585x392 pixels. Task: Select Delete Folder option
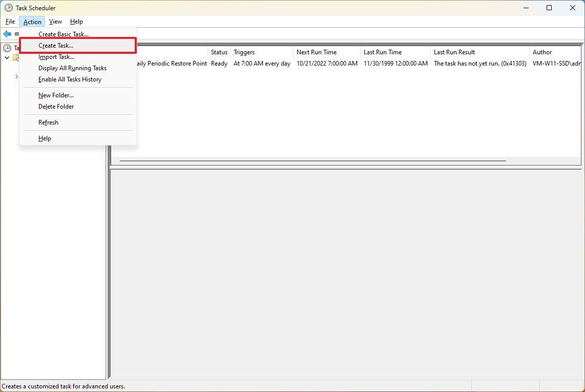click(56, 106)
